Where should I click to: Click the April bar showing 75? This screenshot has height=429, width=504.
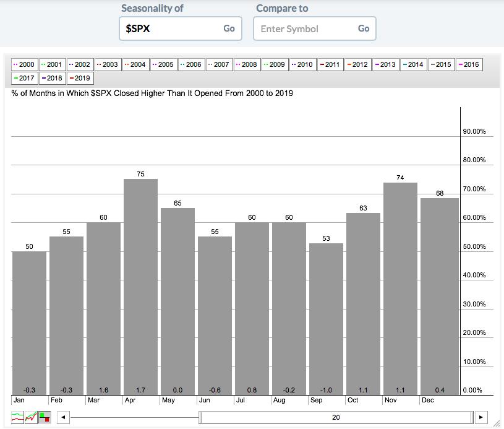pyautogui.click(x=140, y=286)
